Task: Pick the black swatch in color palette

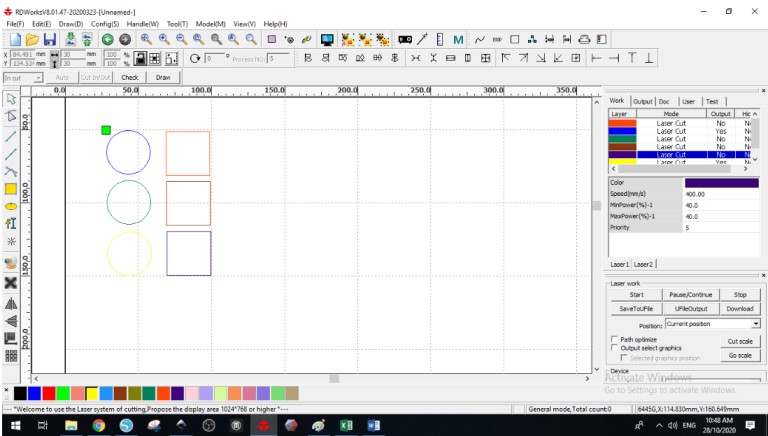Action: coord(20,393)
